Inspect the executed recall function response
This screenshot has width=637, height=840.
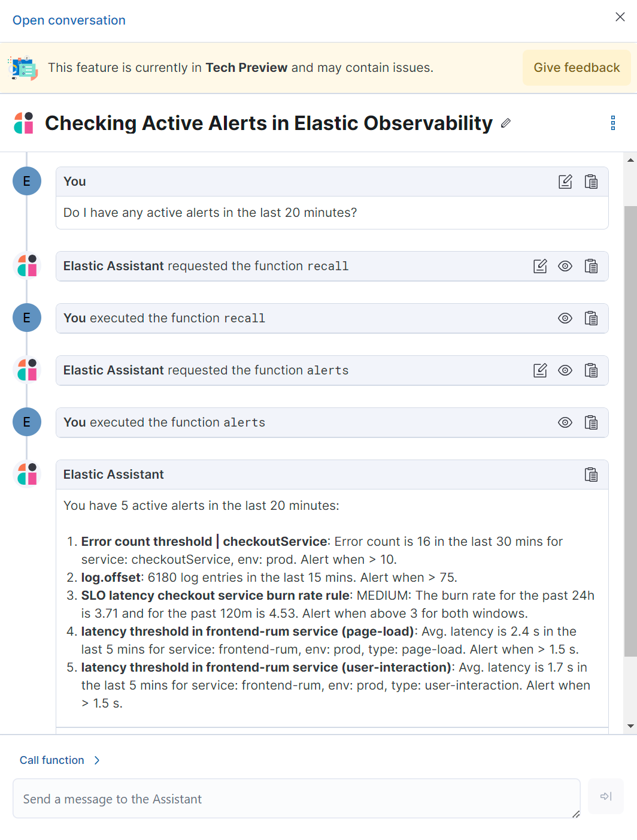565,318
